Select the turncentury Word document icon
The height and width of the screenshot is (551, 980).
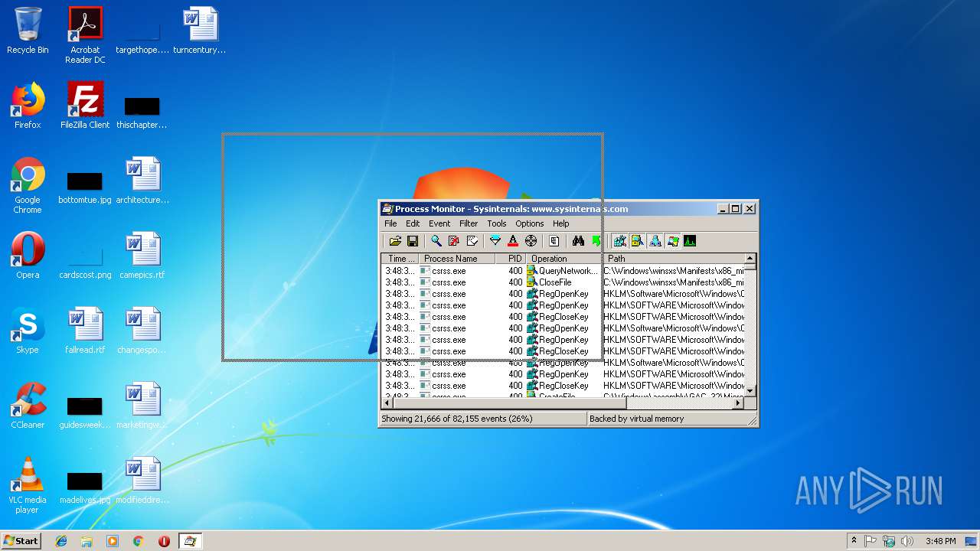(x=200, y=31)
